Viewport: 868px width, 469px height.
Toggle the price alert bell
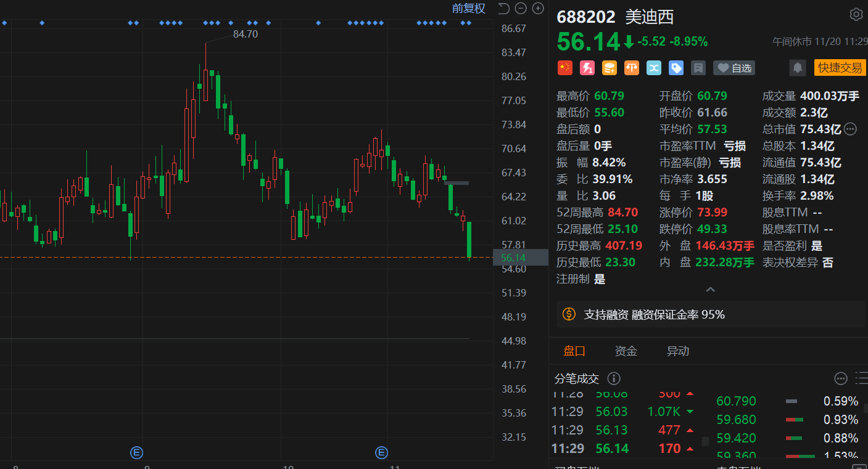(x=798, y=68)
